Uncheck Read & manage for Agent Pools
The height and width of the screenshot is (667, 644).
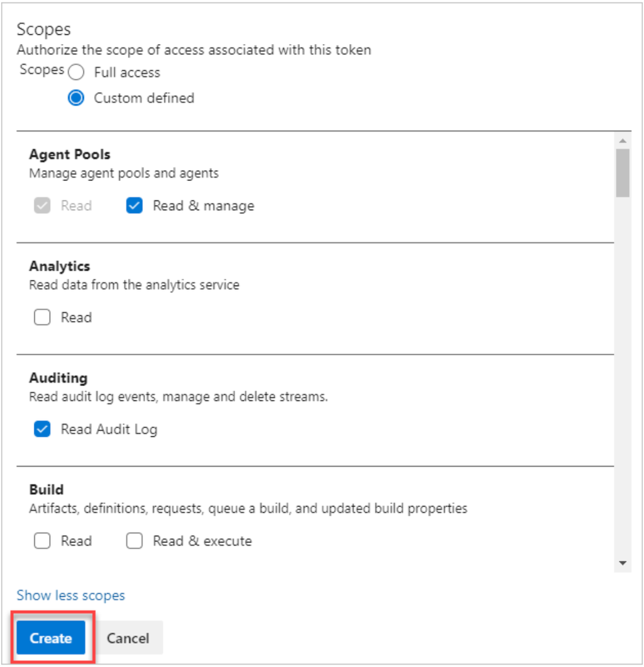point(135,206)
